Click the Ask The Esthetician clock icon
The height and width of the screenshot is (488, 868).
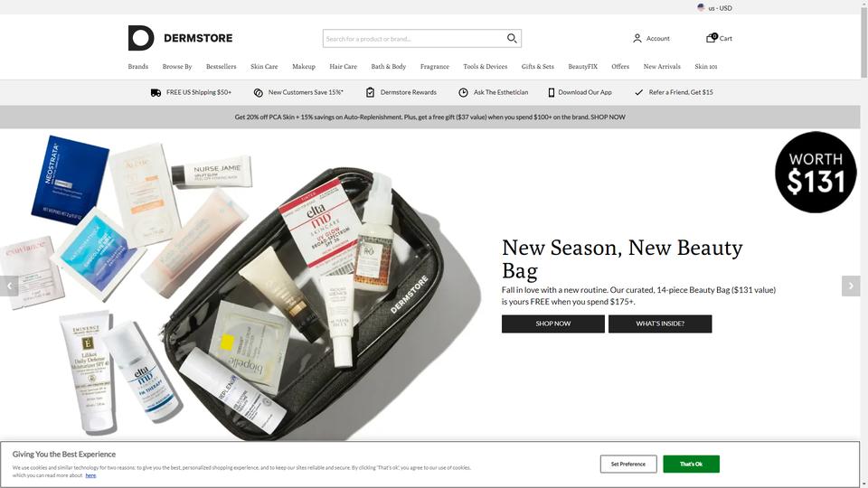(x=463, y=92)
